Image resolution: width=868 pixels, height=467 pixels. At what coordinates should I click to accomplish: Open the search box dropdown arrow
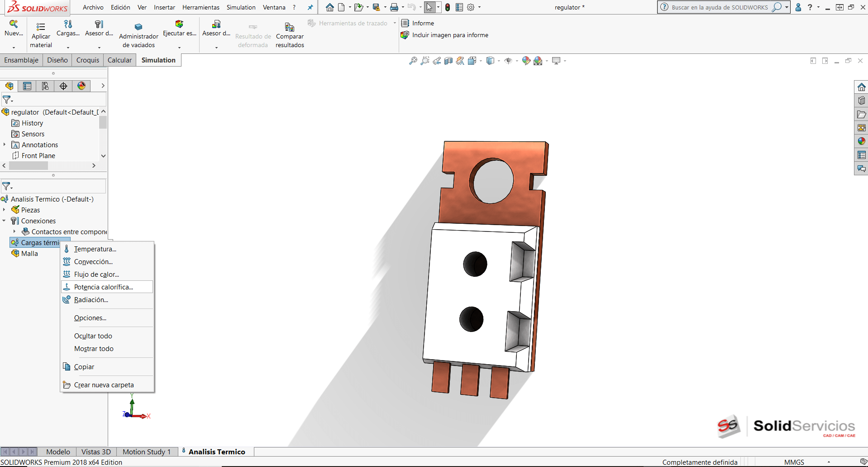click(x=787, y=7)
